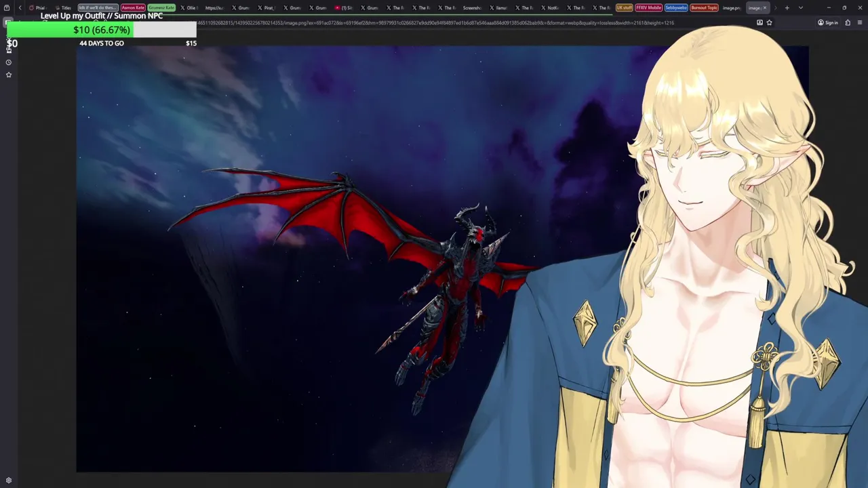Open the sidebar bookmarks star icon
868x488 pixels.
[9, 75]
